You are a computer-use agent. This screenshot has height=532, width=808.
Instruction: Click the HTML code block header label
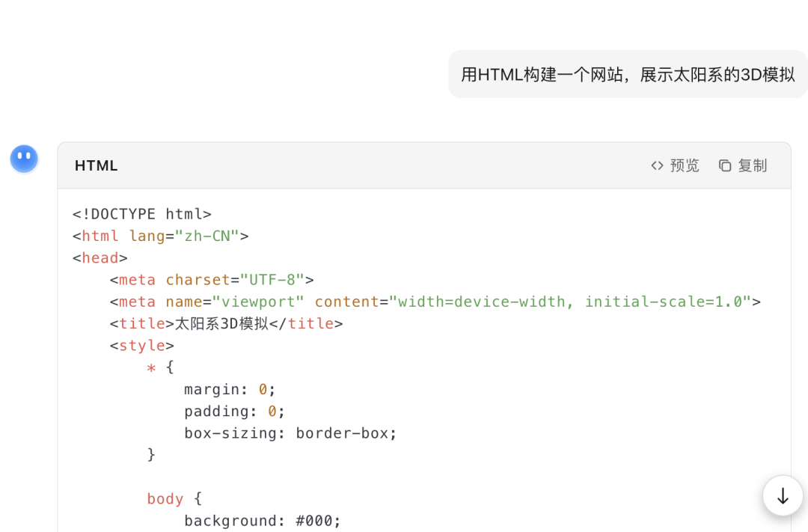(x=97, y=165)
